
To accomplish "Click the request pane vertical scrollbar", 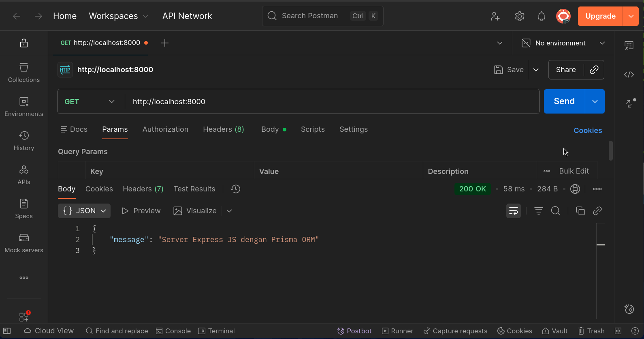I will 610,150.
